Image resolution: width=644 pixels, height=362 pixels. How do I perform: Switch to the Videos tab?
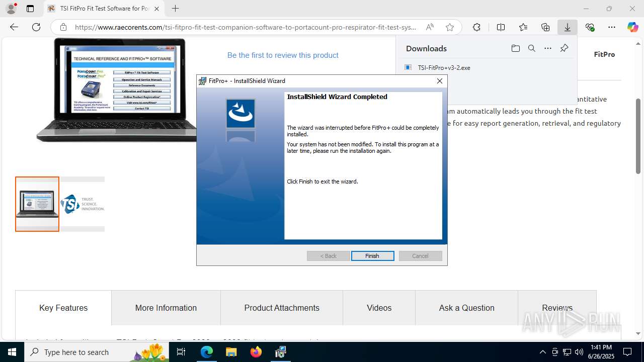[x=379, y=308]
